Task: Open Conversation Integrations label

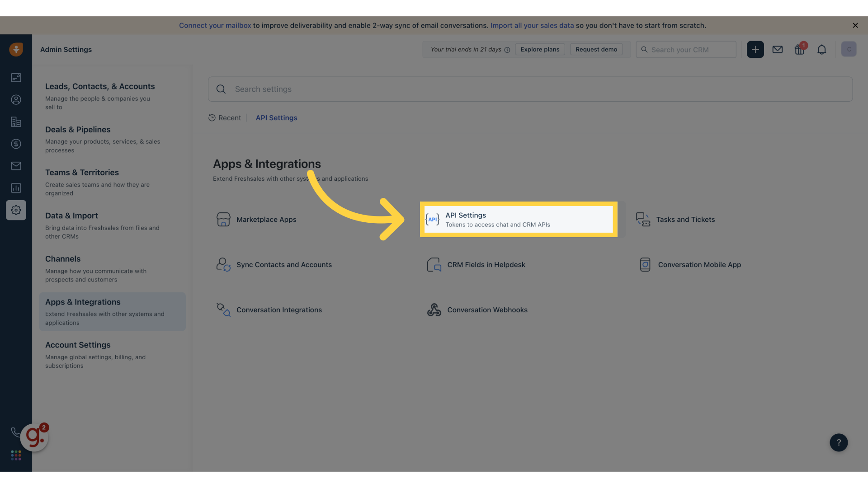Action: tap(279, 310)
